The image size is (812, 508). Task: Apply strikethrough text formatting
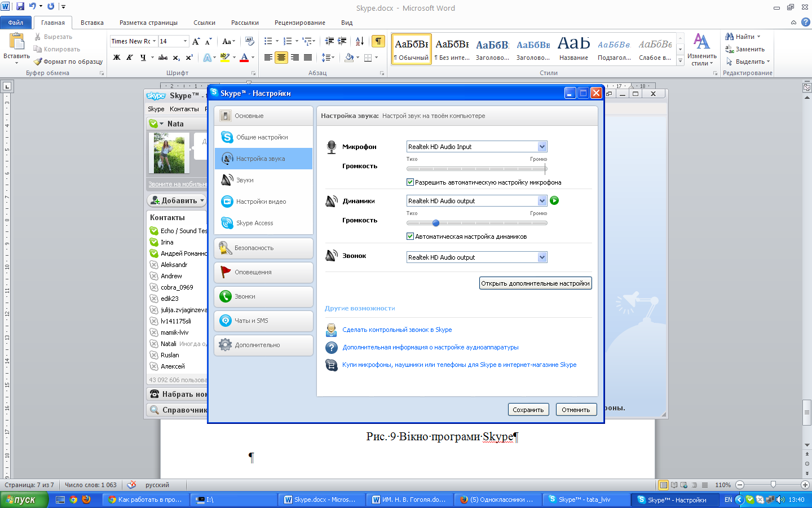tap(163, 58)
